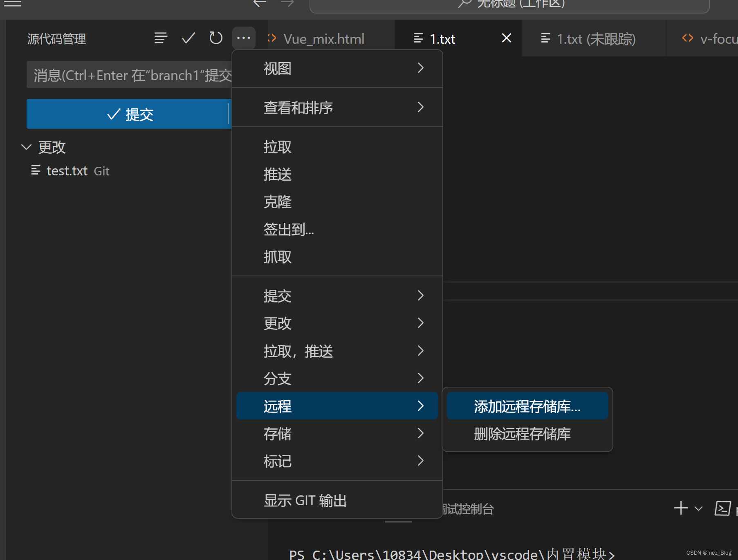Open the 拉取，推送 submenu
This screenshot has height=560, width=738.
[x=337, y=351]
